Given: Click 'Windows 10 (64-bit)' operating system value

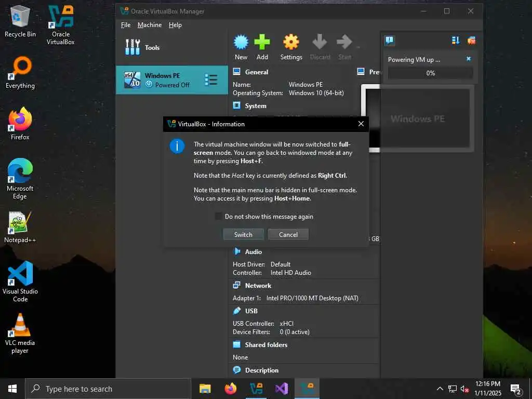Looking at the screenshot, I should pyautogui.click(x=316, y=93).
